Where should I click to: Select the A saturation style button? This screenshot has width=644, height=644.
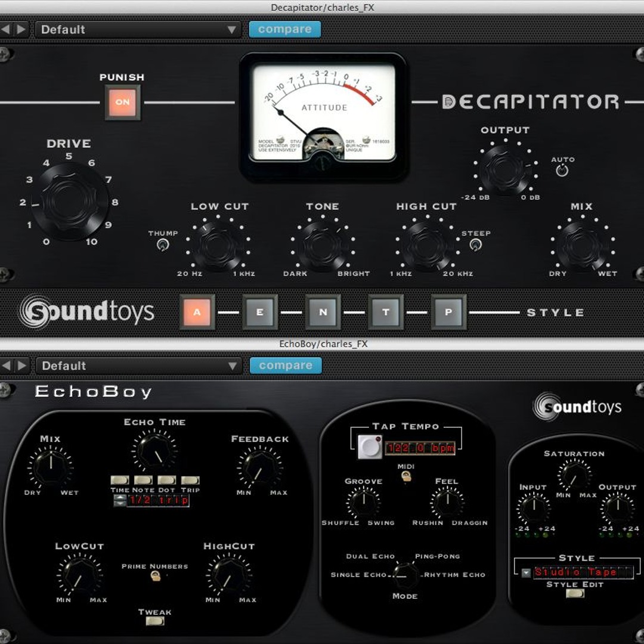(197, 312)
